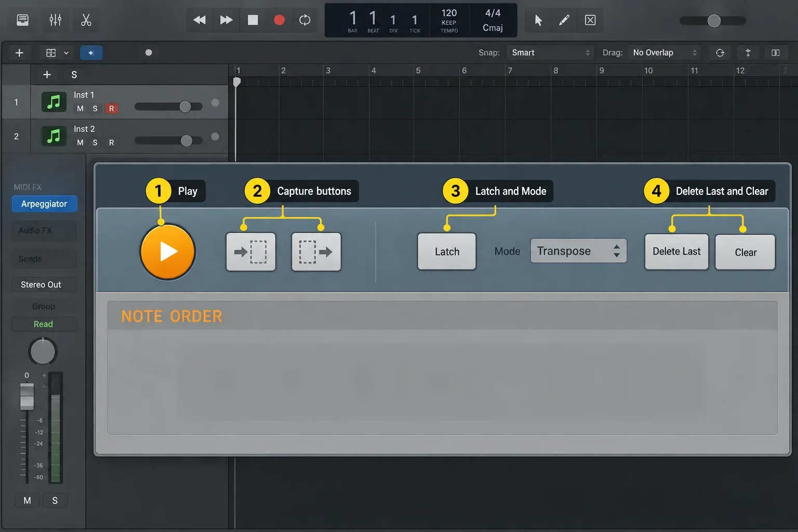
Task: Select the Pointer tool
Action: (538, 20)
